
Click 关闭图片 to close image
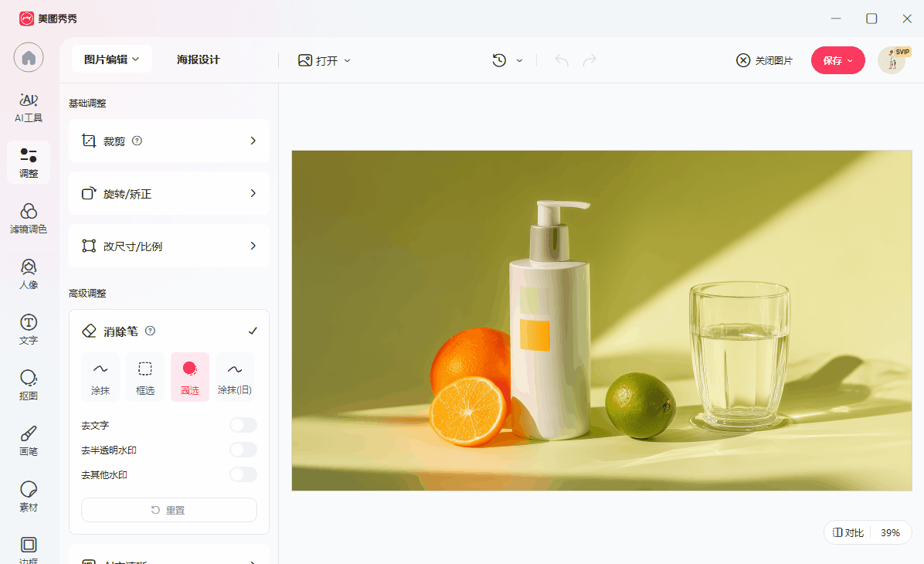click(764, 60)
